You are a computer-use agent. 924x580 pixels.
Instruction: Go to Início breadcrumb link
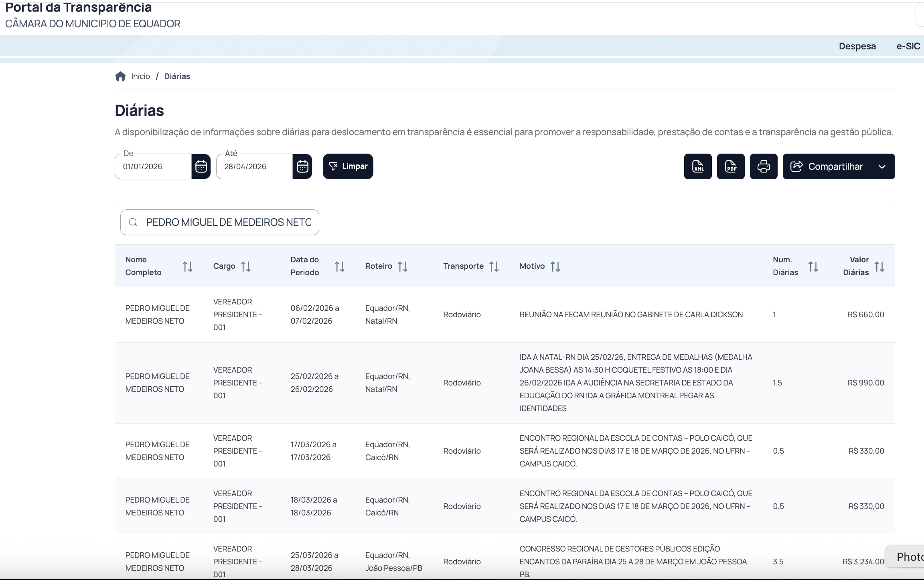click(x=140, y=77)
